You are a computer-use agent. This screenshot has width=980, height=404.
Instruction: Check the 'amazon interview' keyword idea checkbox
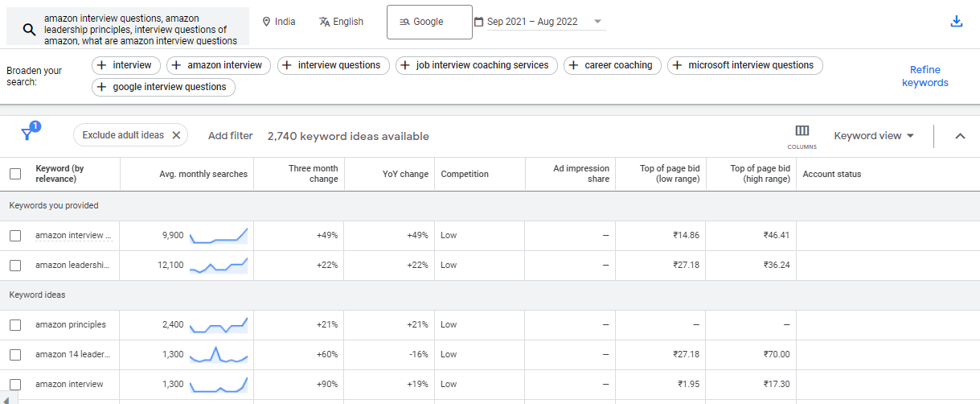[x=15, y=385]
